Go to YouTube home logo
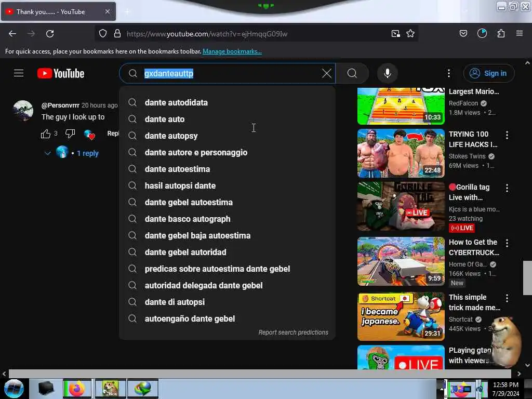532x399 pixels. pos(61,73)
